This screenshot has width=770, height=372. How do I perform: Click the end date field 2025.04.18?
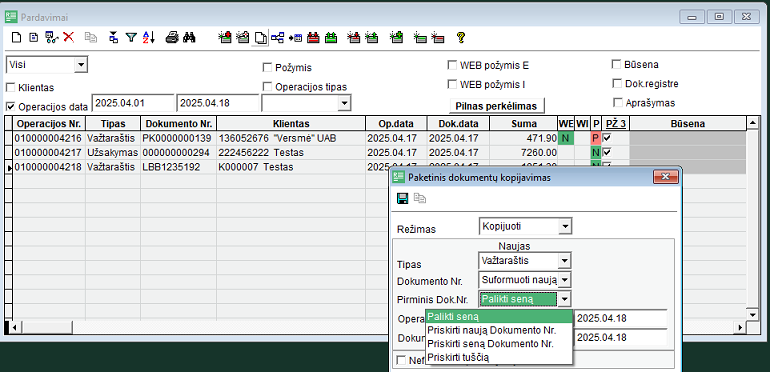tap(218, 103)
